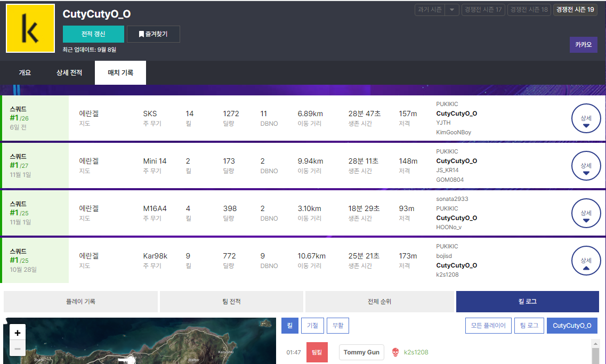Filter kill log by 기절

click(x=312, y=325)
